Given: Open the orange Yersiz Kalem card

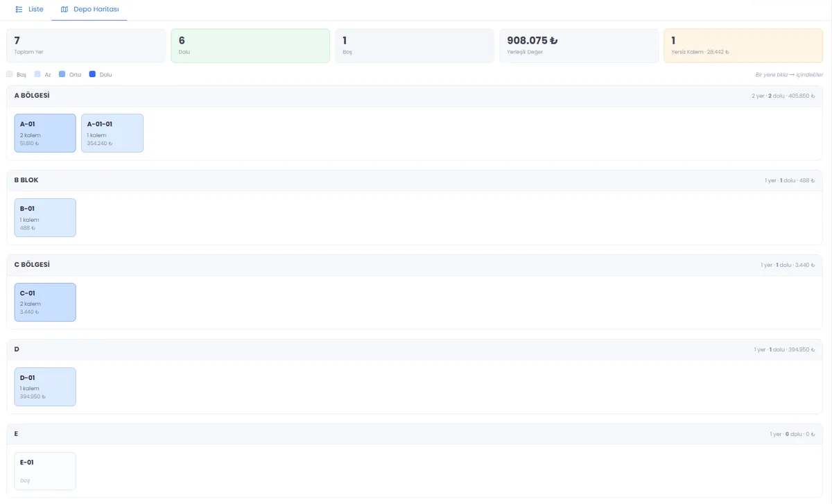Looking at the screenshot, I should pos(743,46).
